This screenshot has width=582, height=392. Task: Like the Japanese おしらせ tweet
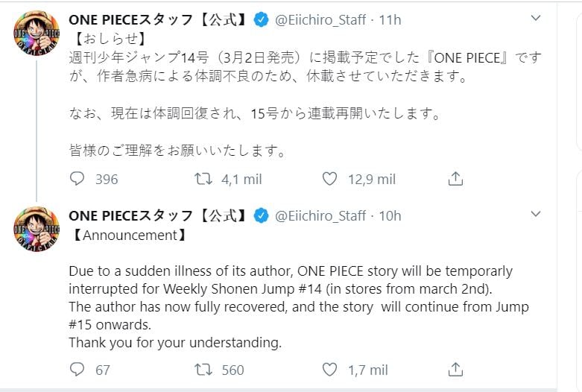pos(330,179)
